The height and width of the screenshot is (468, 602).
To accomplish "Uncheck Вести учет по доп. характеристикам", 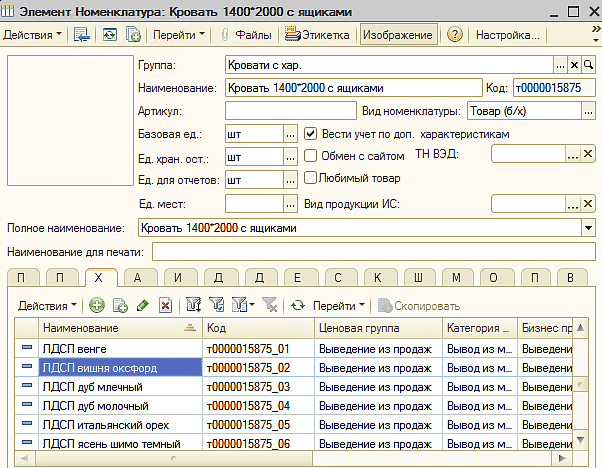I will pyautogui.click(x=310, y=134).
